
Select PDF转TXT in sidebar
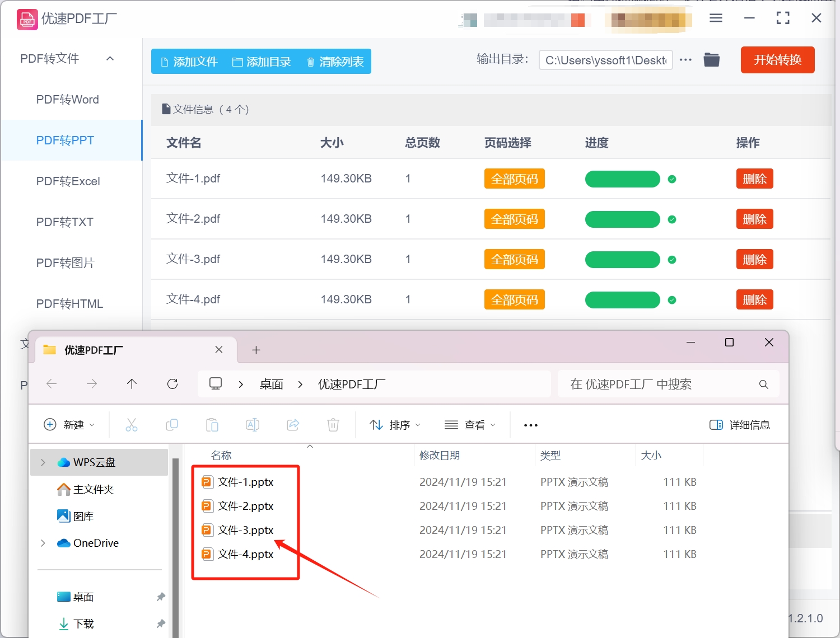coord(65,222)
